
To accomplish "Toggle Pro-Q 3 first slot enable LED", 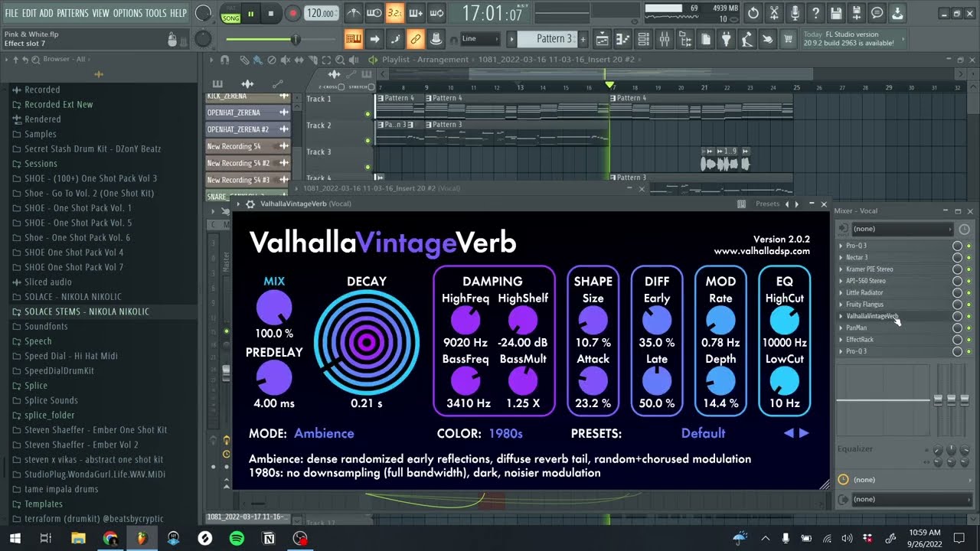I will [x=969, y=246].
